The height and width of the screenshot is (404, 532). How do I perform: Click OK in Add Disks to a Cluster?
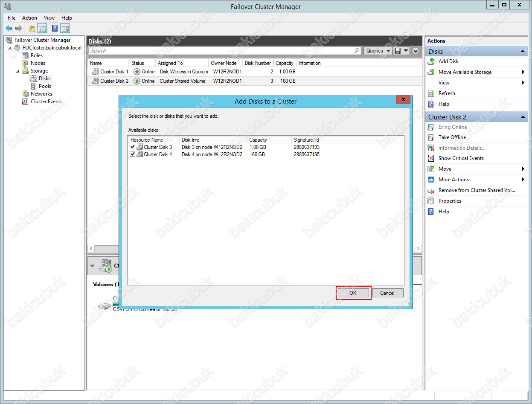click(353, 293)
